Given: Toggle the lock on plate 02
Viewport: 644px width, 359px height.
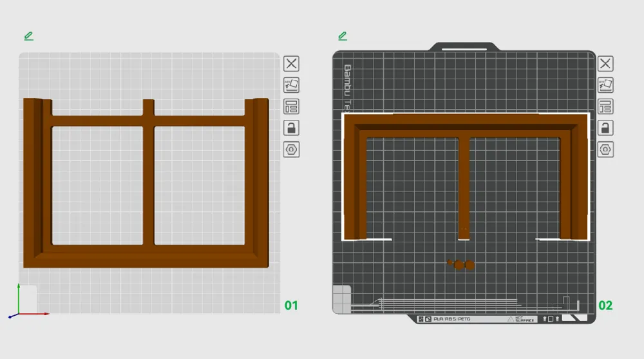Looking at the screenshot, I should pos(605,128).
